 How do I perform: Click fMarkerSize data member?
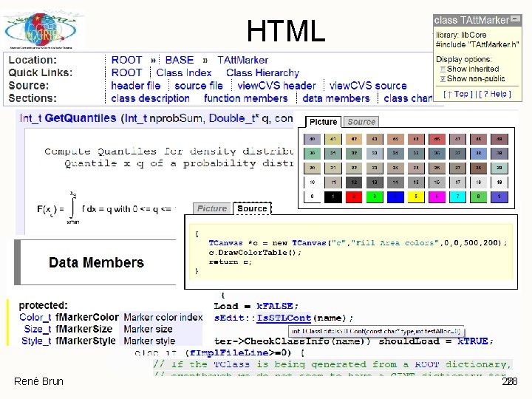[83, 329]
